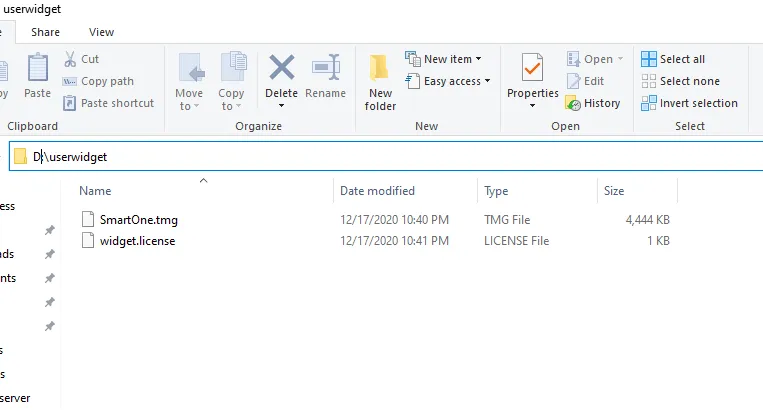
Task: Click the Paste shortcut icon
Action: [x=70, y=103]
